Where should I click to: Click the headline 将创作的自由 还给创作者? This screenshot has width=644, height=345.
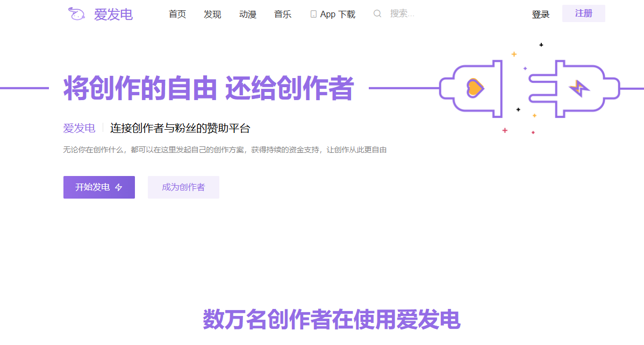(x=208, y=88)
